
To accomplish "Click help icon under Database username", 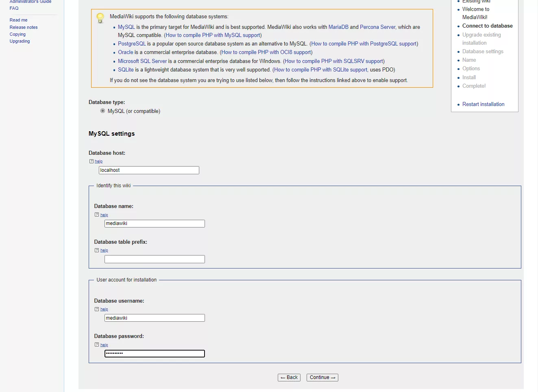I will click(x=97, y=309).
